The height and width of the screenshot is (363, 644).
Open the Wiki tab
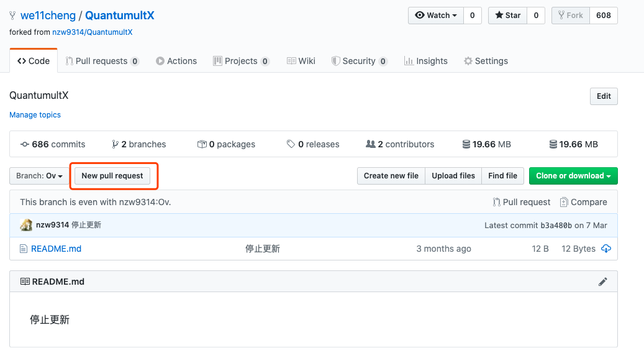301,61
